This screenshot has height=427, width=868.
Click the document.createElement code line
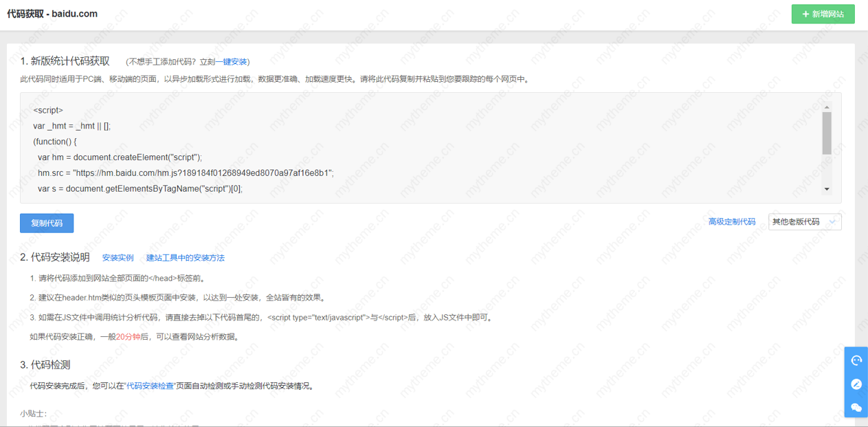[x=120, y=157]
